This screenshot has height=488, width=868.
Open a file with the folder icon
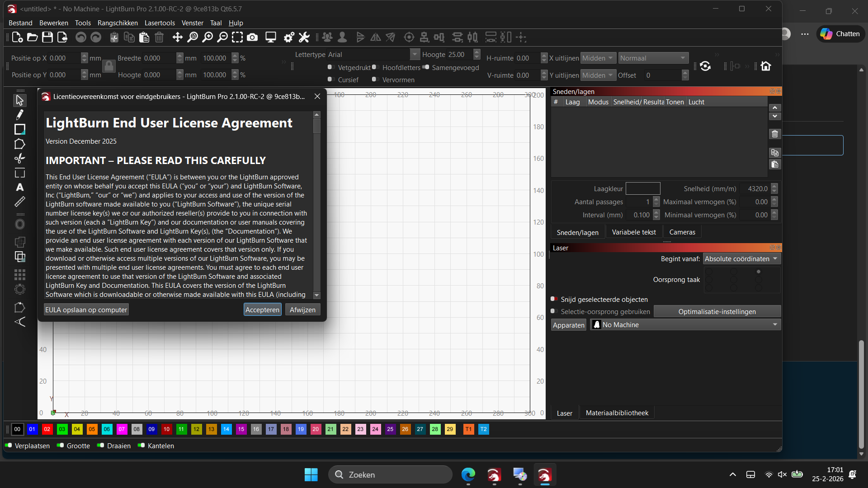(x=32, y=38)
